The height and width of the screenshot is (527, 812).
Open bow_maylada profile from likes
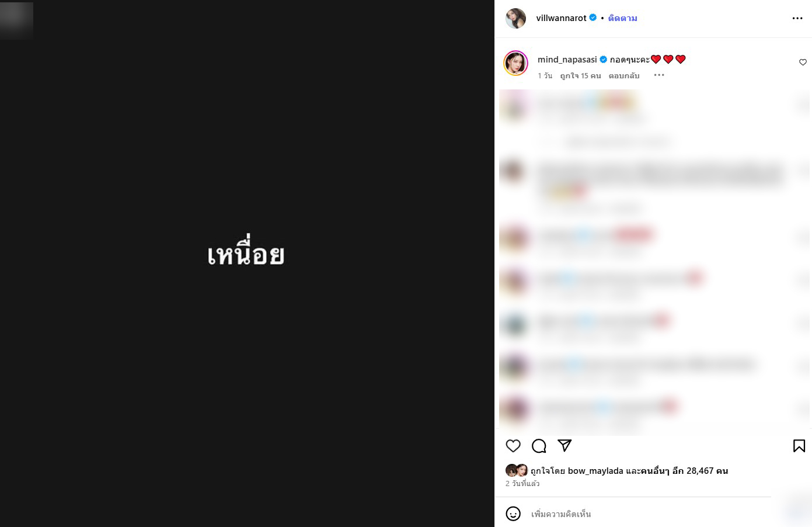(x=595, y=471)
